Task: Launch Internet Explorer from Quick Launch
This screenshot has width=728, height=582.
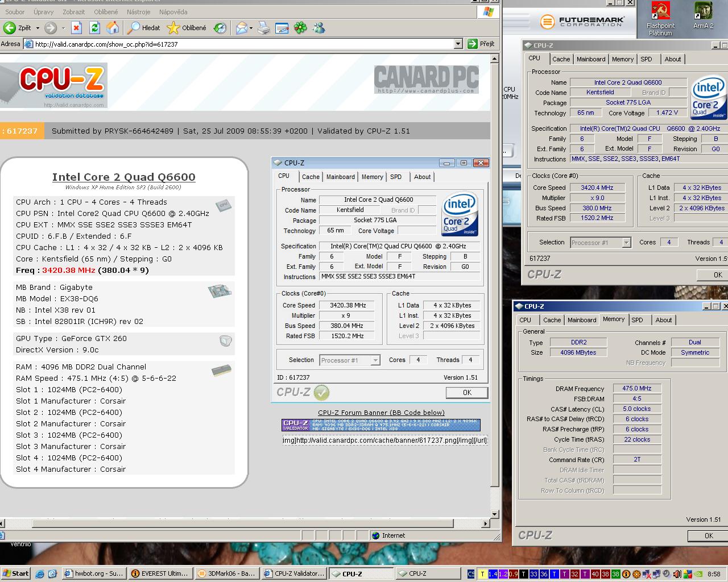Action: 39,573
